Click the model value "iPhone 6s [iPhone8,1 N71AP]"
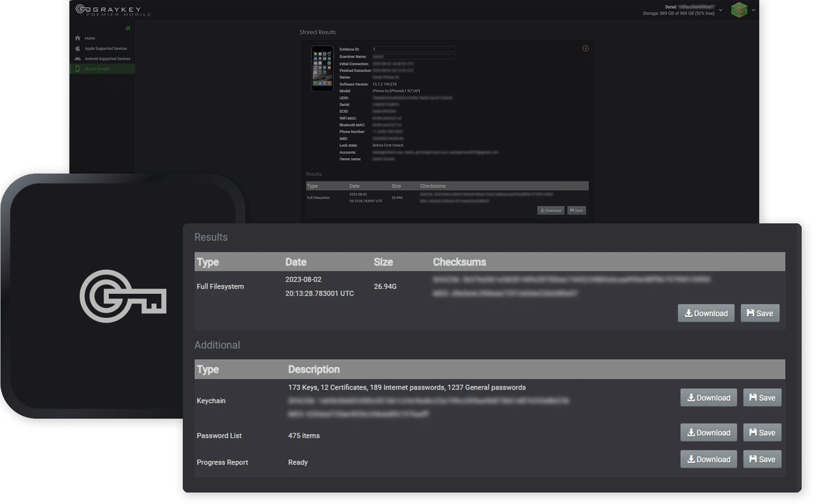This screenshot has width=824, height=504. (396, 91)
